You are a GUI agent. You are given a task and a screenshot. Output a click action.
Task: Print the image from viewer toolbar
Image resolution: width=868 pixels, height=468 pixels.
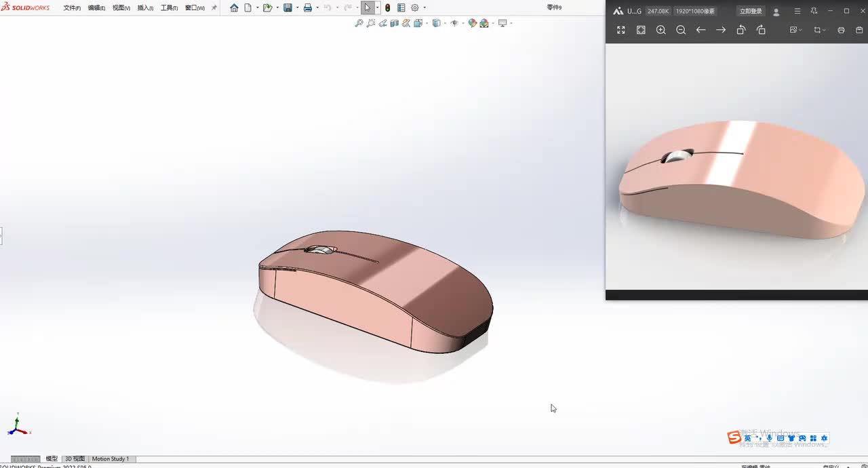pyautogui.click(x=841, y=30)
